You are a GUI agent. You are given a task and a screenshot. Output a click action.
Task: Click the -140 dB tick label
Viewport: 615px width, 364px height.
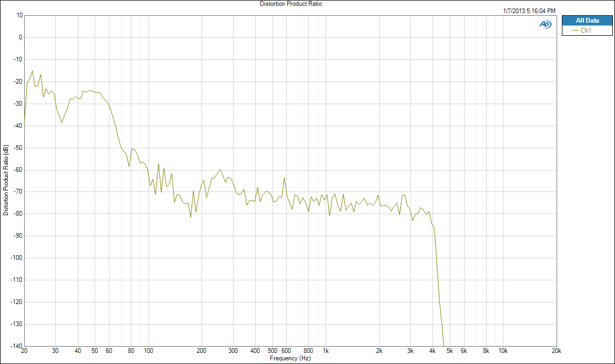[16, 346]
